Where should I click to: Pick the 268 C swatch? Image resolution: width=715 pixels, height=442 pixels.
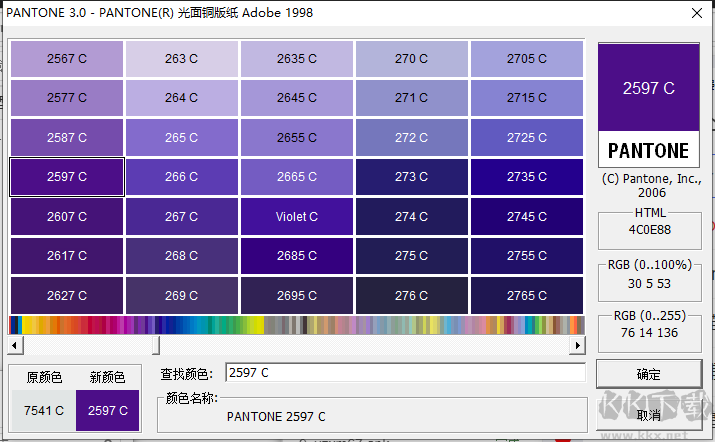(181, 256)
